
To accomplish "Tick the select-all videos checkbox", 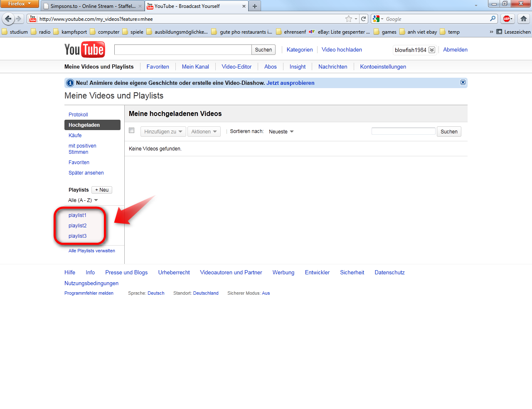I will coord(132,131).
